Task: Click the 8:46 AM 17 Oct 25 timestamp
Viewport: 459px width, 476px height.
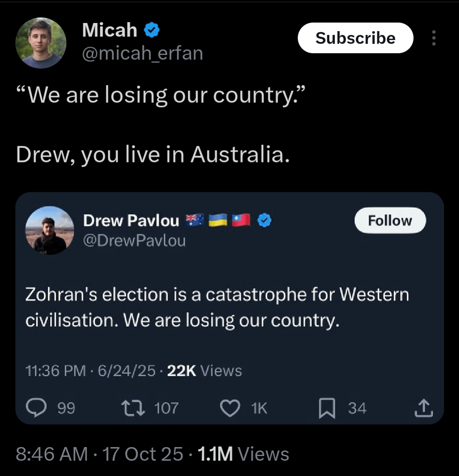Action: [99, 454]
